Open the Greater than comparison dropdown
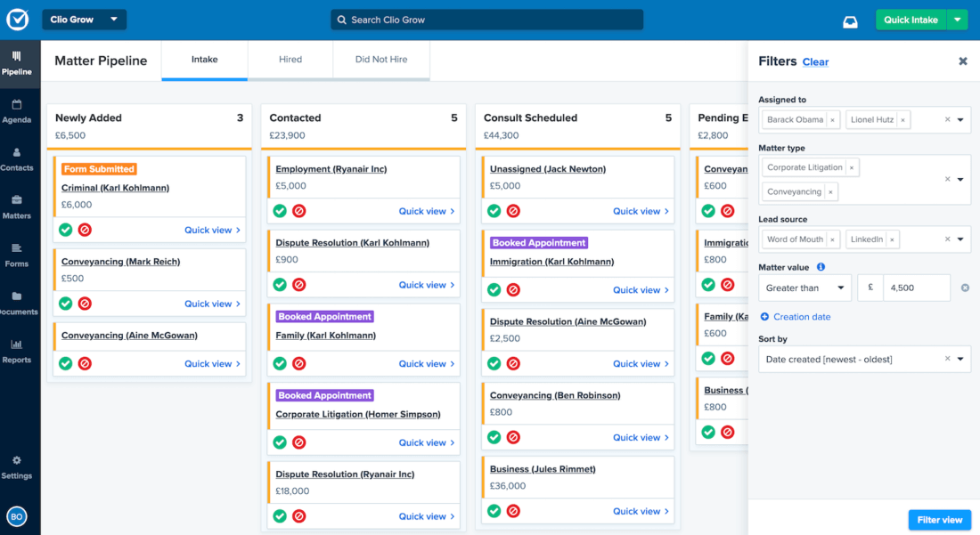 click(804, 288)
